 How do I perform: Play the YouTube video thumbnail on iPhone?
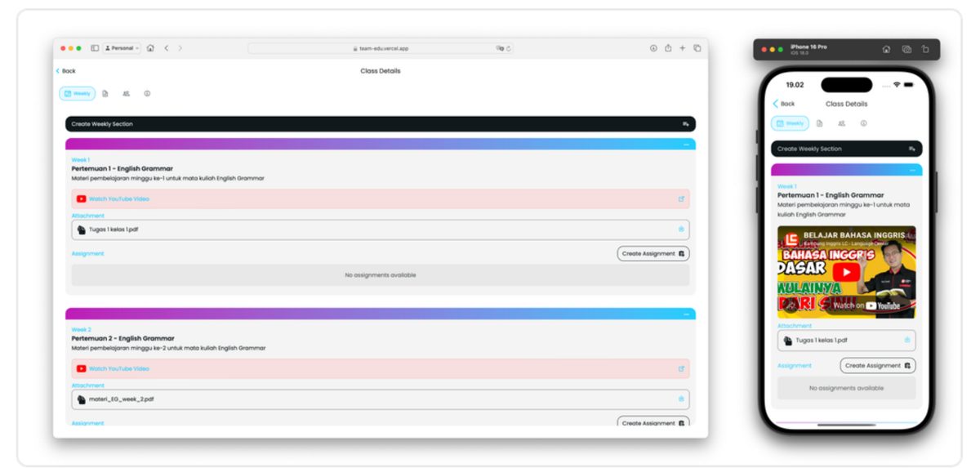point(846,272)
